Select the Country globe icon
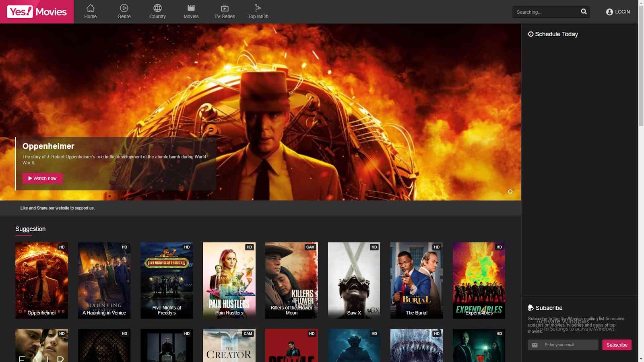Screen dimensions: 644x362 pyautogui.click(x=157, y=8)
